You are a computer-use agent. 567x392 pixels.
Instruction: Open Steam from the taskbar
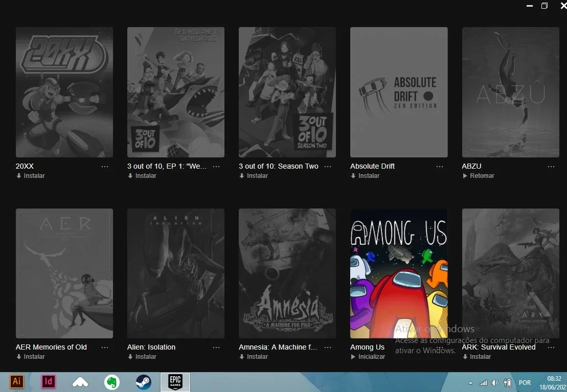pyautogui.click(x=144, y=382)
